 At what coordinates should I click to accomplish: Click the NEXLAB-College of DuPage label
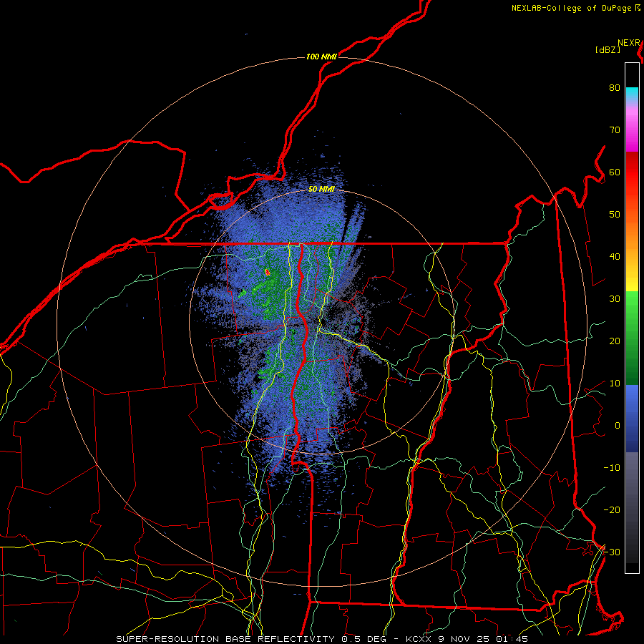572,8
